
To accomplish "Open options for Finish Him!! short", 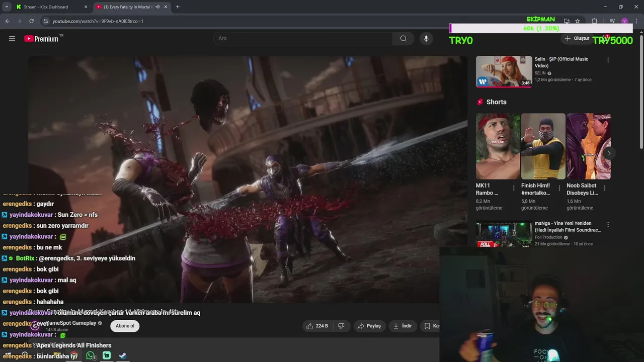I will click(x=559, y=188).
